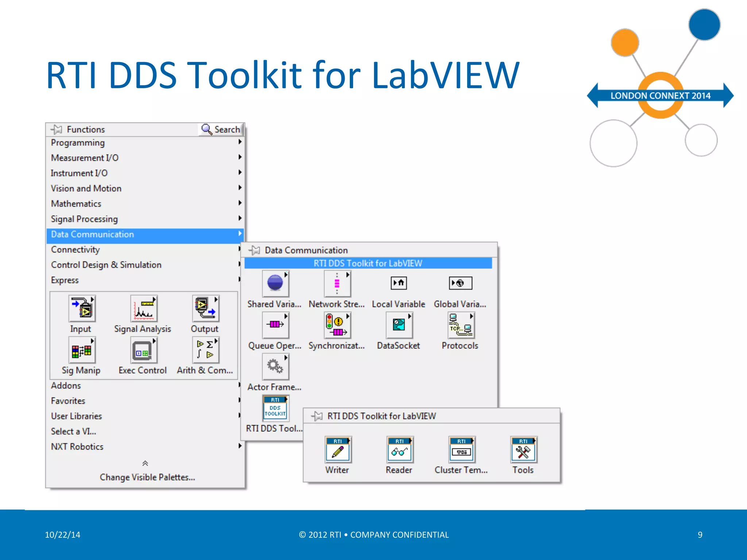Select the RTI Writer icon
This screenshot has width=747, height=560.
click(338, 450)
